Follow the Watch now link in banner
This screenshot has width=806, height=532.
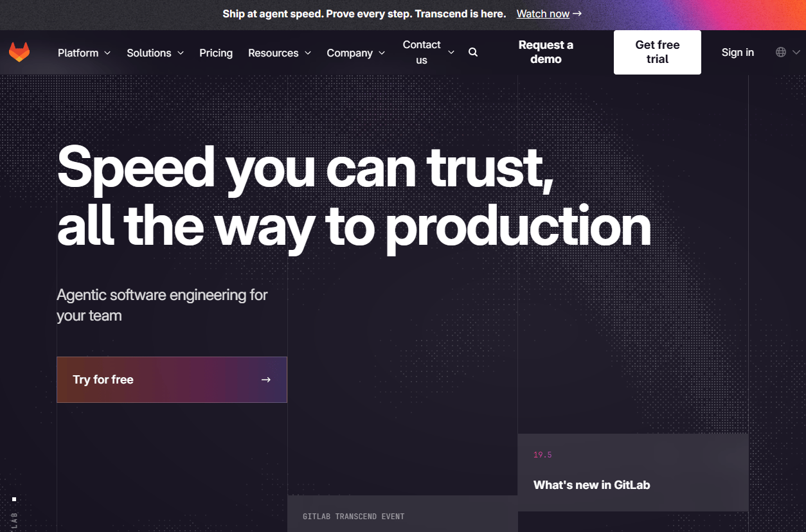(x=543, y=13)
